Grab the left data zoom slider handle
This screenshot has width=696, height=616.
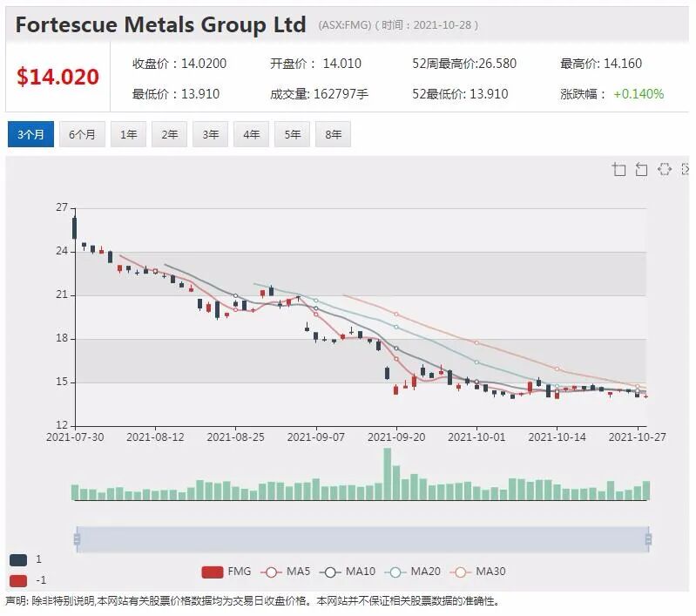coord(77,539)
